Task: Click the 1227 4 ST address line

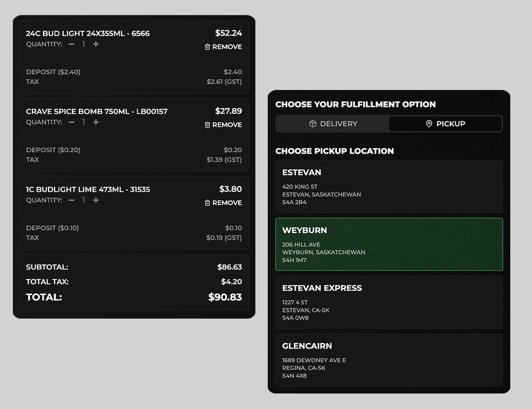Action: click(295, 303)
